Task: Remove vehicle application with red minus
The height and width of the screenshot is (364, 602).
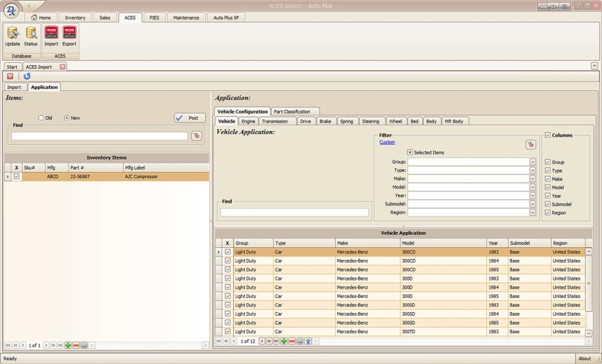Action: click(x=292, y=341)
